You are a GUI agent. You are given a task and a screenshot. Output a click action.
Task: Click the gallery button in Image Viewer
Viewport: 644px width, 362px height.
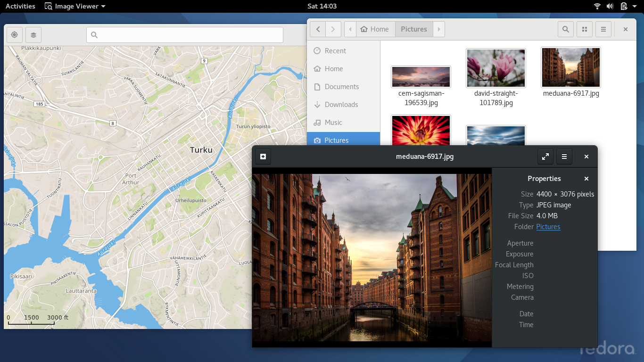[x=263, y=156]
